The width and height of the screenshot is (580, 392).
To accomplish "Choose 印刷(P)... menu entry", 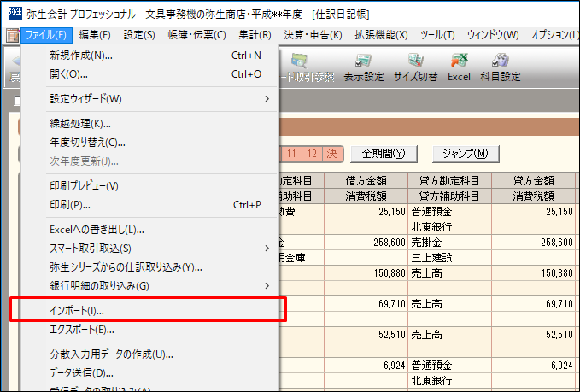I will pos(149,204).
